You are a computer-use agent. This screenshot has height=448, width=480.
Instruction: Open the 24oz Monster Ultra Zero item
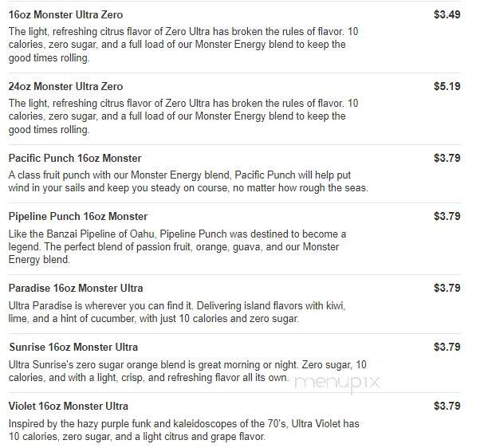click(65, 86)
